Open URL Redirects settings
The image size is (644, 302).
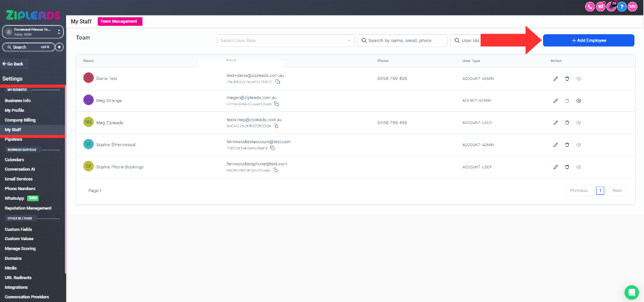pyautogui.click(x=18, y=278)
